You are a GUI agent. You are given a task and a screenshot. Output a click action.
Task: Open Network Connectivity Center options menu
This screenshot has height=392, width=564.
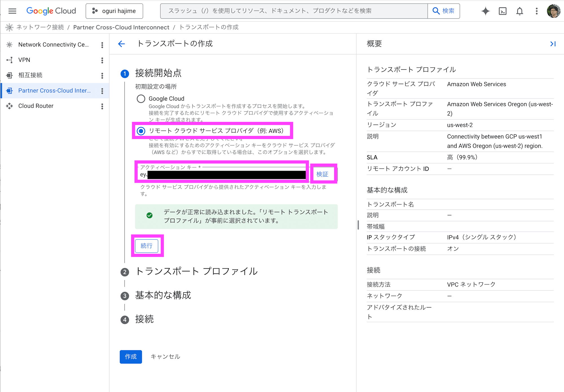(102, 45)
